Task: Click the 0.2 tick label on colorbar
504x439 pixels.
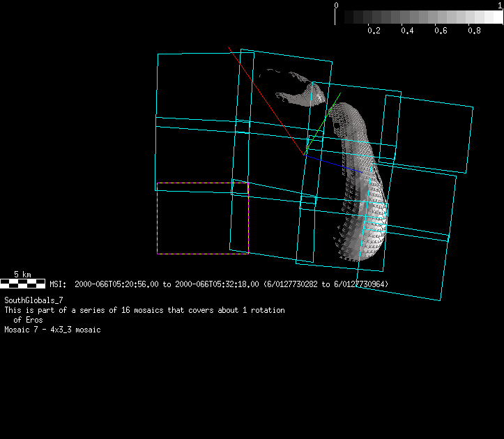Action: pyautogui.click(x=374, y=31)
